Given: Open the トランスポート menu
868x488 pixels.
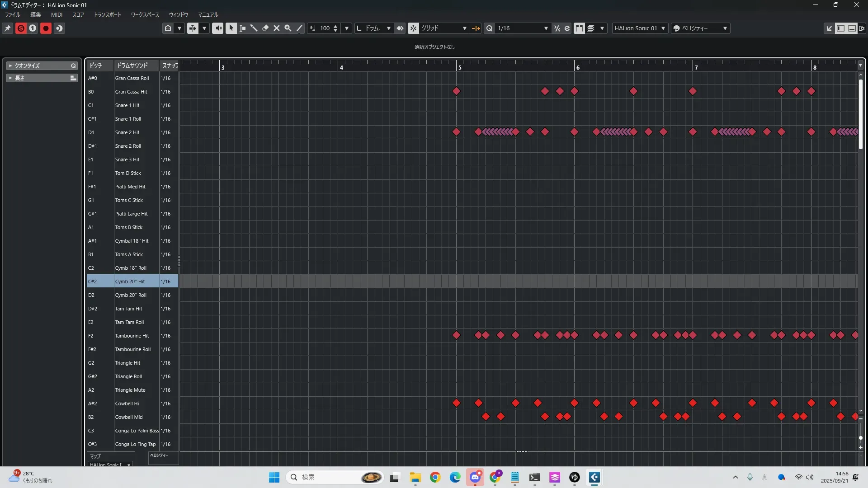Looking at the screenshot, I should pos(108,14).
